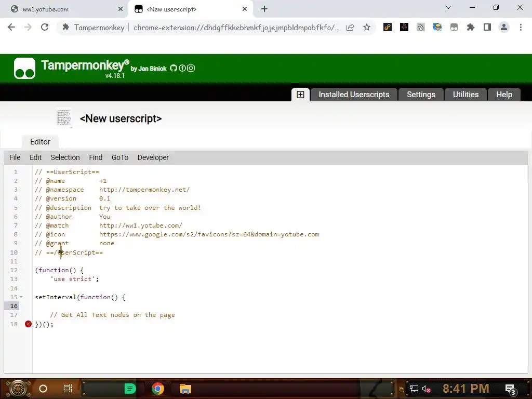Open the Utilities tab
This screenshot has width=532, height=399.
pos(465,95)
